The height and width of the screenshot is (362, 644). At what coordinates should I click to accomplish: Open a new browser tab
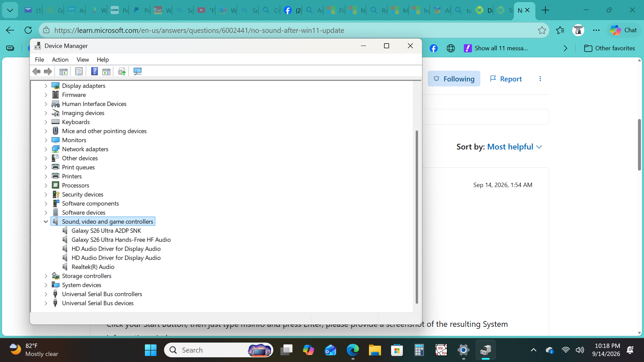coord(545,10)
